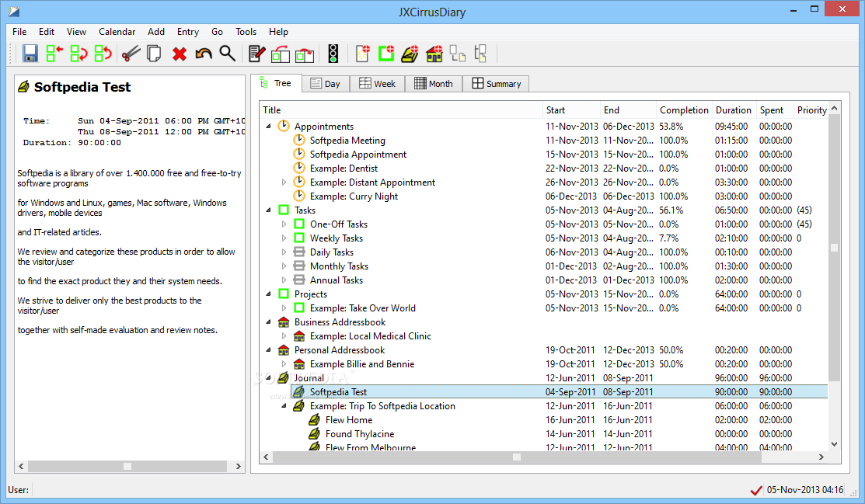865x504 pixels.
Task: Click the last greyed-out tree document icon
Action: (x=480, y=54)
